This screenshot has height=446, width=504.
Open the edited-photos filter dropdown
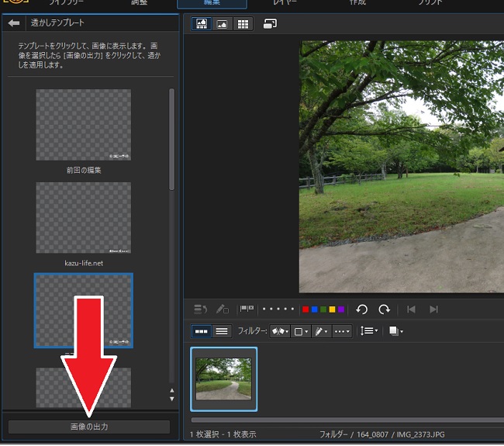pyautogui.click(x=321, y=331)
